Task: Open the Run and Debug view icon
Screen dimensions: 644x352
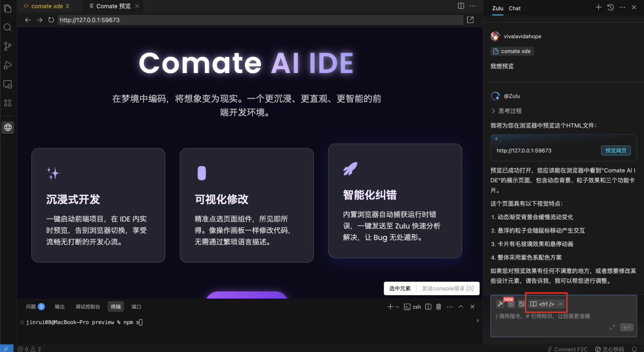Action: [x=7, y=65]
